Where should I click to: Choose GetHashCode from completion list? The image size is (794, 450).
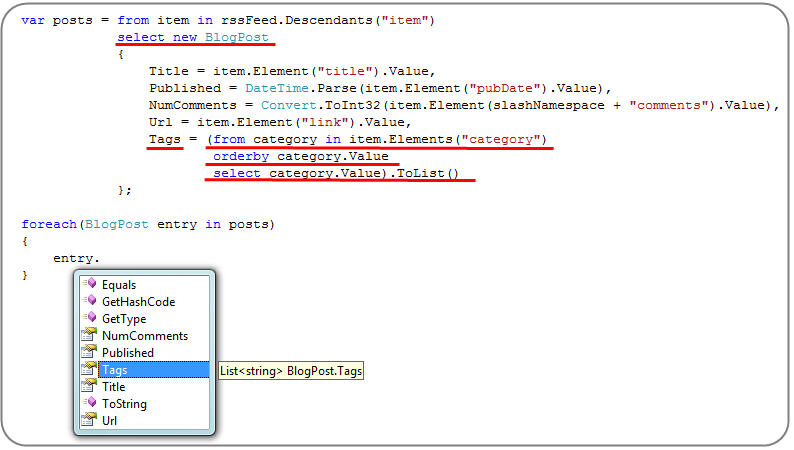click(x=144, y=302)
